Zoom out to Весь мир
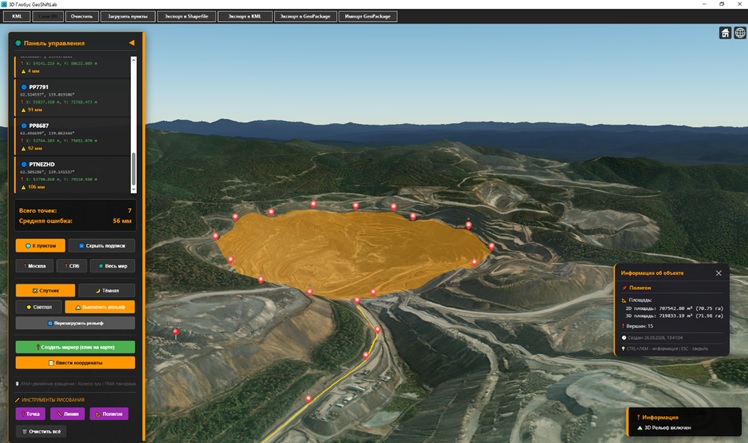 point(112,266)
